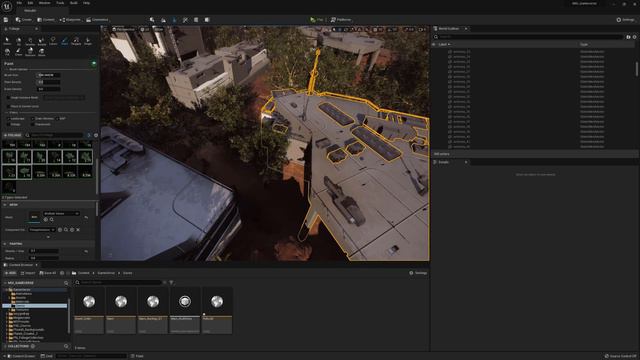Browse to mesh asset in Content Browser icon
Image resolution: width=640 pixels, height=360 pixels.
tap(51, 220)
